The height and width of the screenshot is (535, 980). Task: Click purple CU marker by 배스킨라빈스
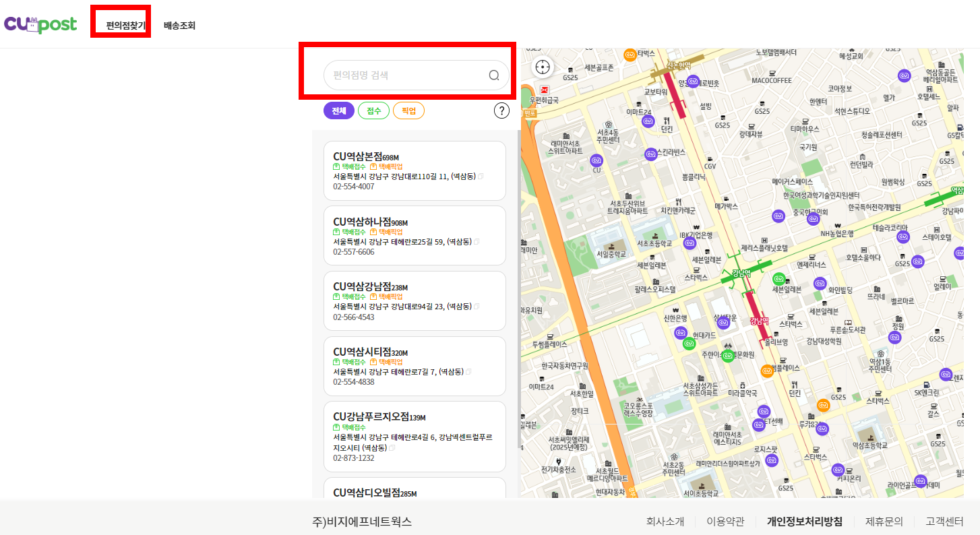[651, 154]
